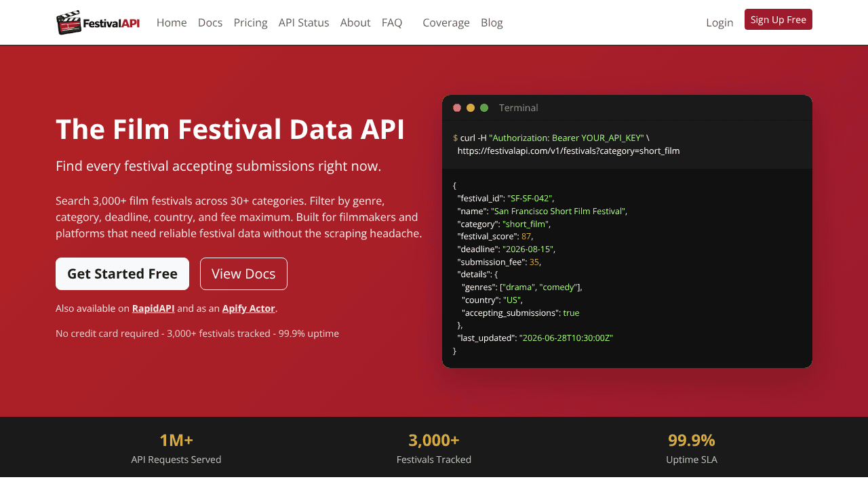
Task: Click the accepting_submissions true value
Action: (571, 312)
